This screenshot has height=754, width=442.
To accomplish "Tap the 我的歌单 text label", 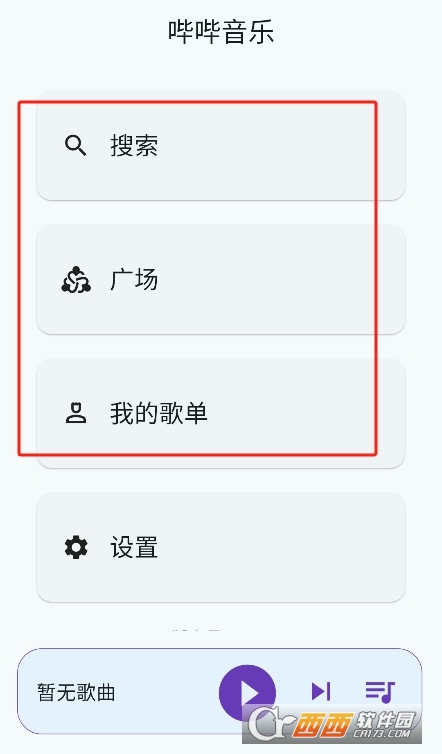I will click(x=159, y=413).
